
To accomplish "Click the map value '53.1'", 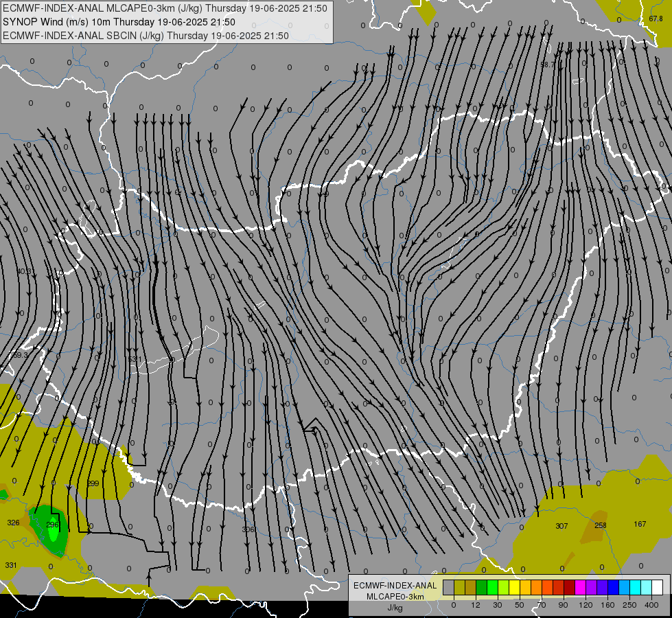I will coord(135,359).
